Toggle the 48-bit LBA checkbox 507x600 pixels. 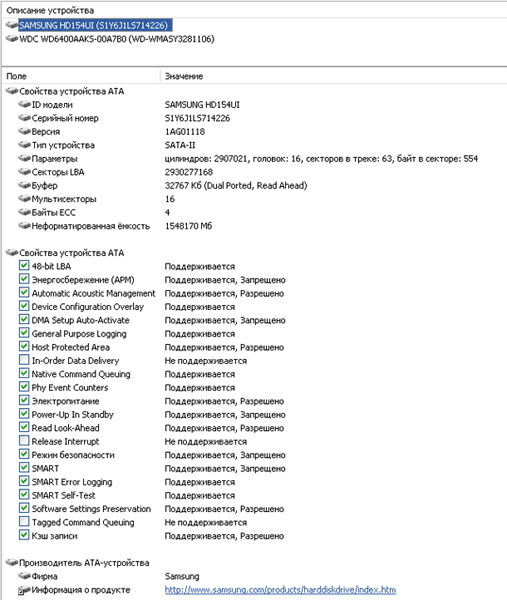point(24,265)
